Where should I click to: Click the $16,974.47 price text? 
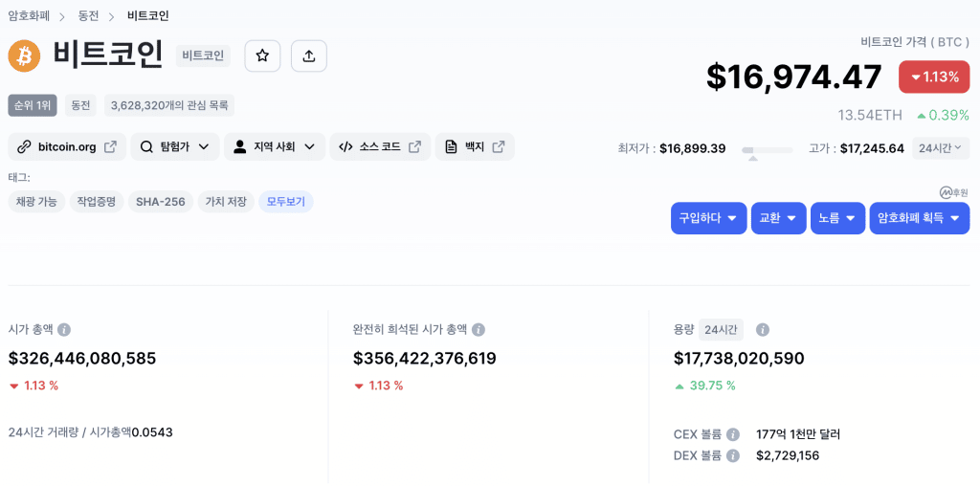point(793,77)
